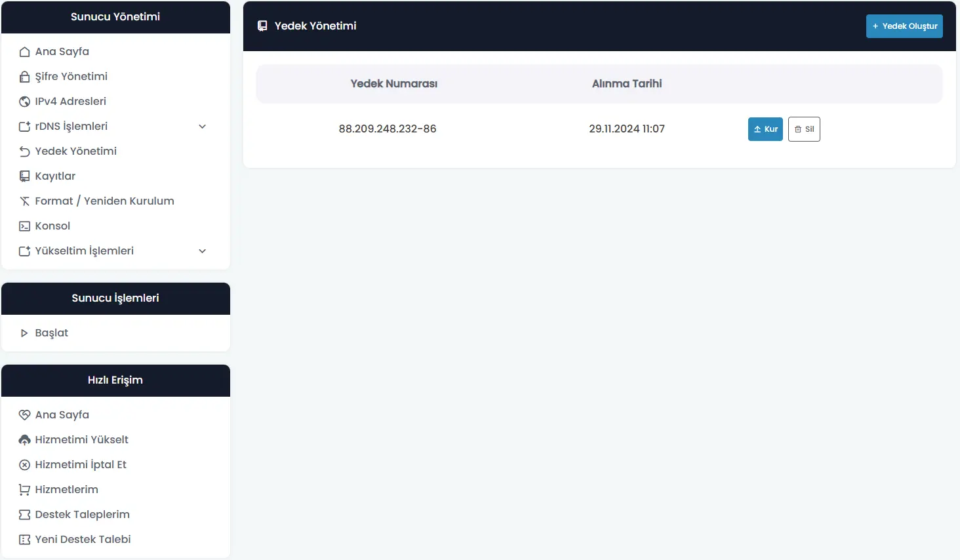Click the shopping cart icon for Hizmetlerim
The image size is (960, 560).
[x=24, y=490]
